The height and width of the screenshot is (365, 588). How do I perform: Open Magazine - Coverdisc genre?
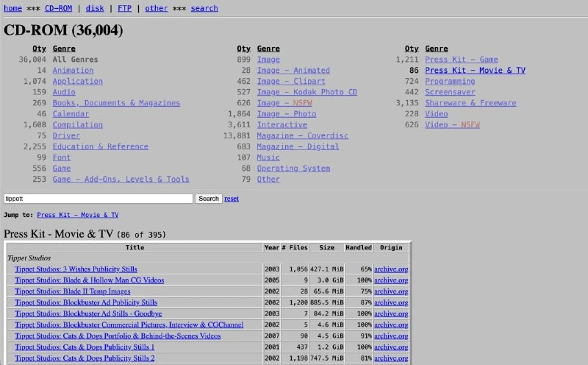click(x=303, y=135)
